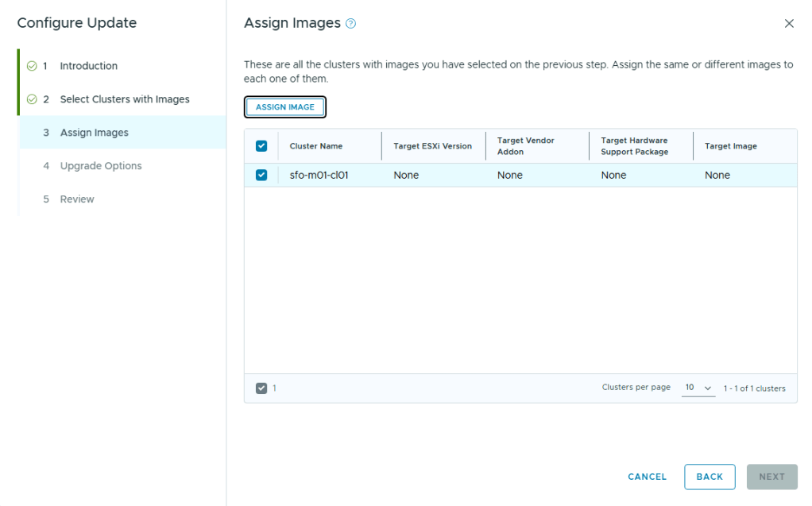Click the Select Clusters step checkmark icon
The width and height of the screenshot is (812, 506).
(x=32, y=99)
